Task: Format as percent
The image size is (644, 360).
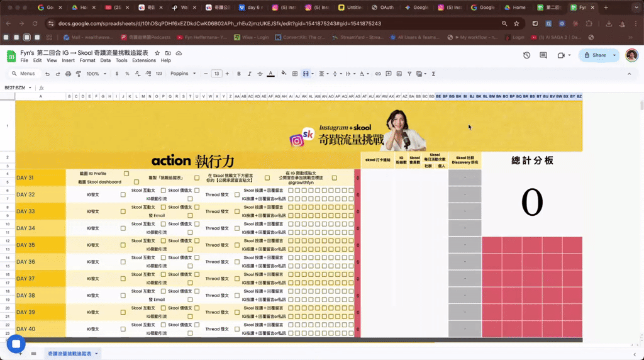Action: click(x=127, y=74)
